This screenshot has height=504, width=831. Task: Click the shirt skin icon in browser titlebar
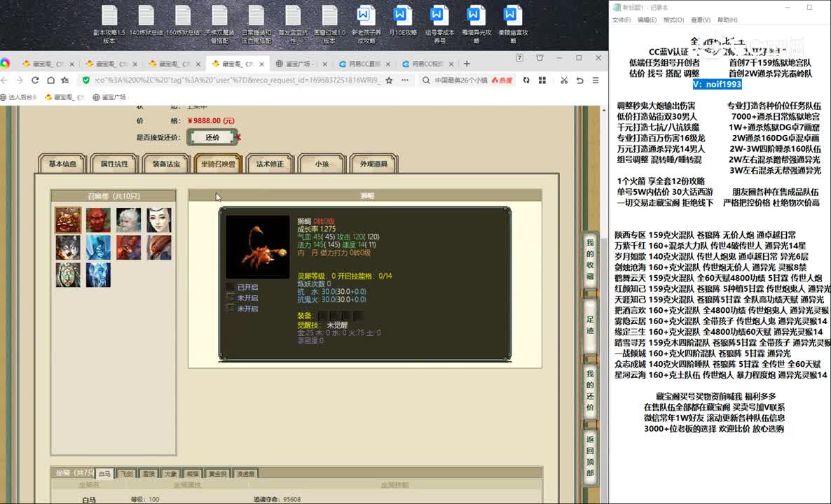[540, 57]
